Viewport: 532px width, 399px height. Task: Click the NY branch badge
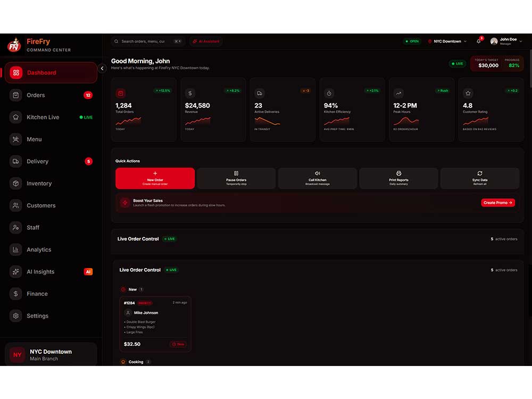click(x=17, y=354)
